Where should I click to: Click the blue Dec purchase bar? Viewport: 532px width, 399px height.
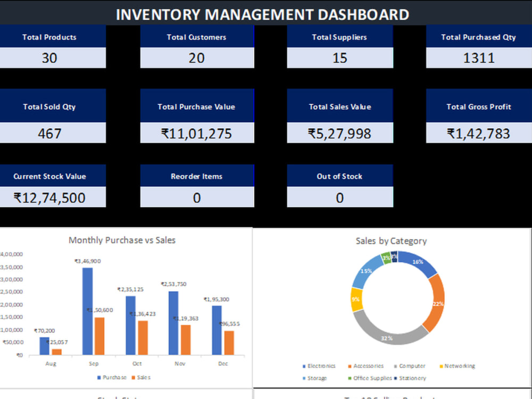(217, 330)
